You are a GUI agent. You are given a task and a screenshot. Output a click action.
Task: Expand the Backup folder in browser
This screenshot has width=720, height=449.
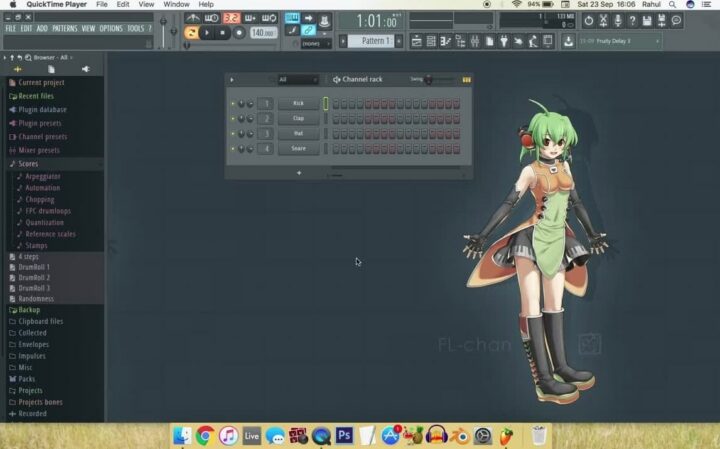(x=29, y=310)
